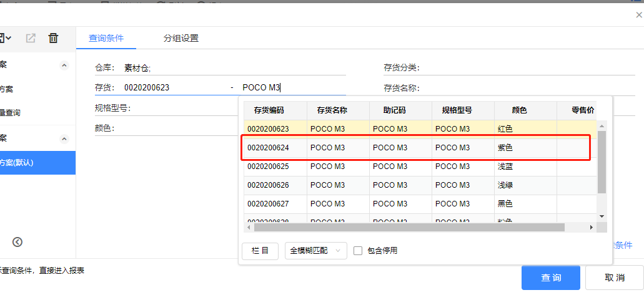Click the 存货分类 input field
The image size is (644, 295).
pyautogui.click(x=529, y=68)
